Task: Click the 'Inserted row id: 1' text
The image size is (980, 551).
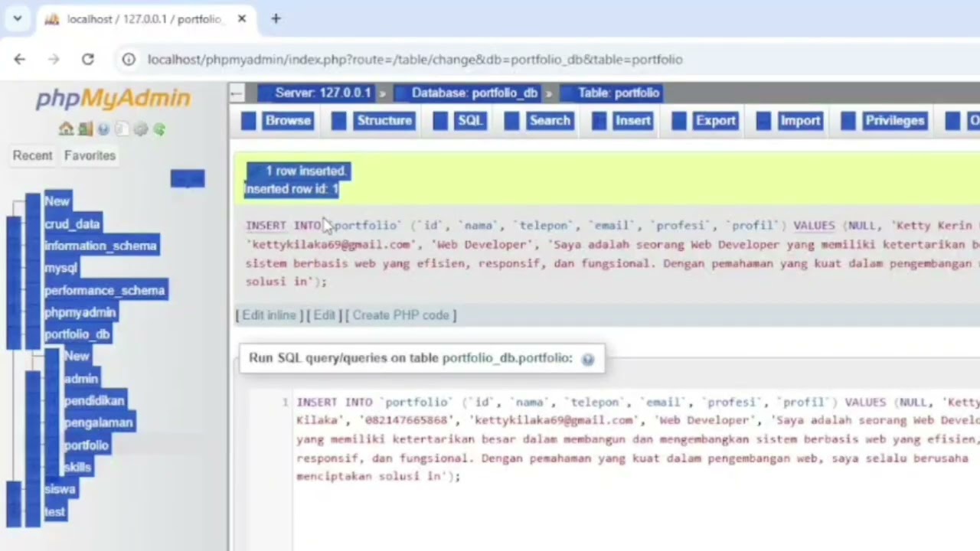Action: tap(291, 189)
